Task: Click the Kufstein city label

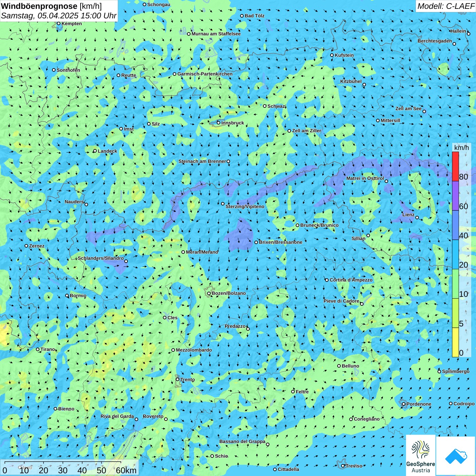Action: [344, 55]
